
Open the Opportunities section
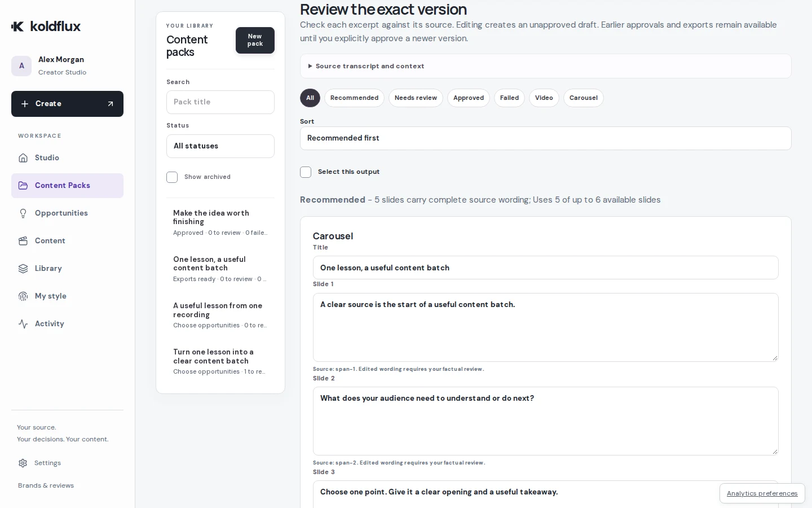67,213
